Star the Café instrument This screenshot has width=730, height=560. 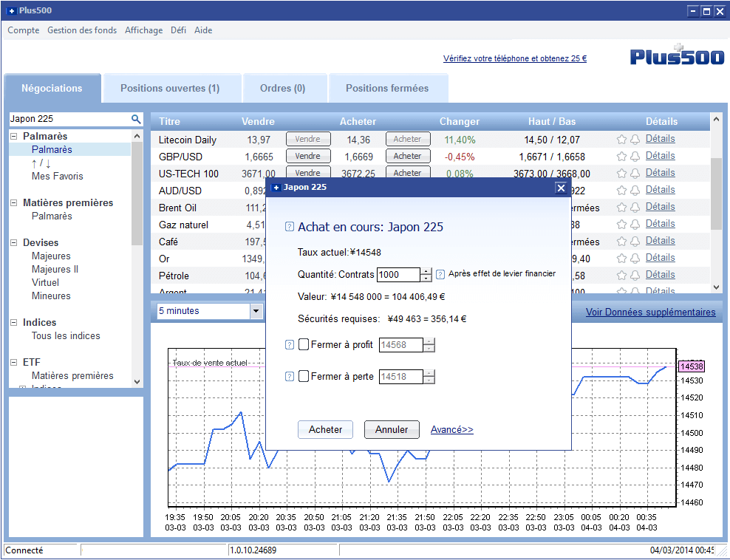621,241
